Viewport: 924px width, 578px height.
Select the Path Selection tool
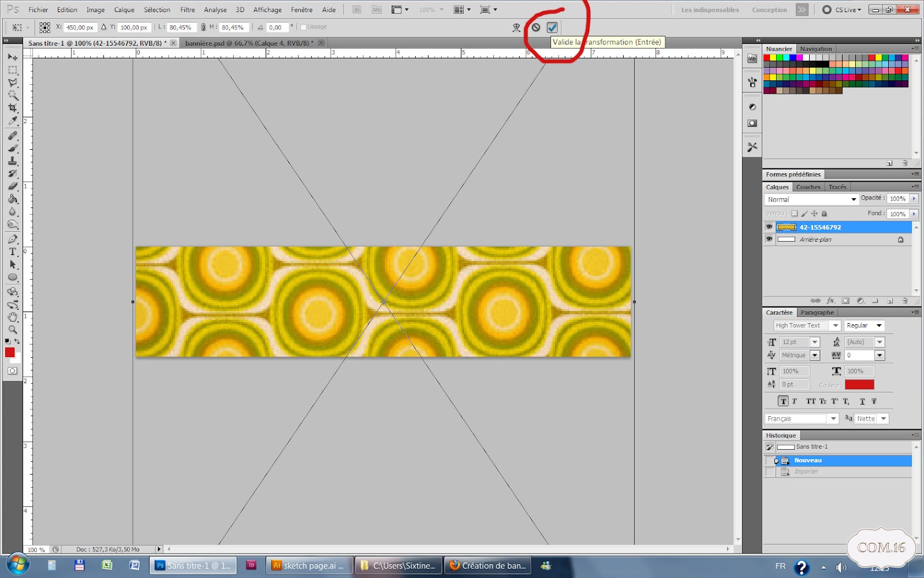12,264
